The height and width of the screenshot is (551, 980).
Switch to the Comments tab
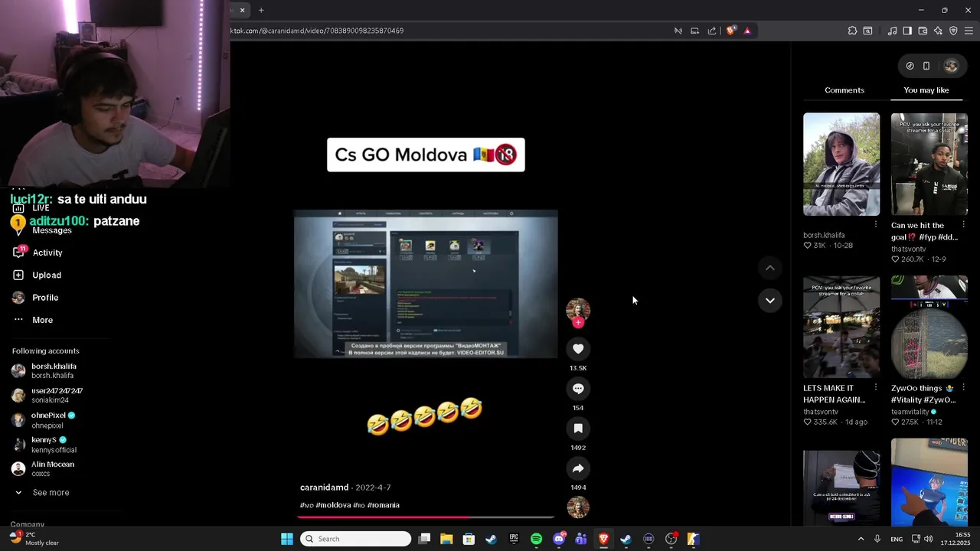coord(844,90)
